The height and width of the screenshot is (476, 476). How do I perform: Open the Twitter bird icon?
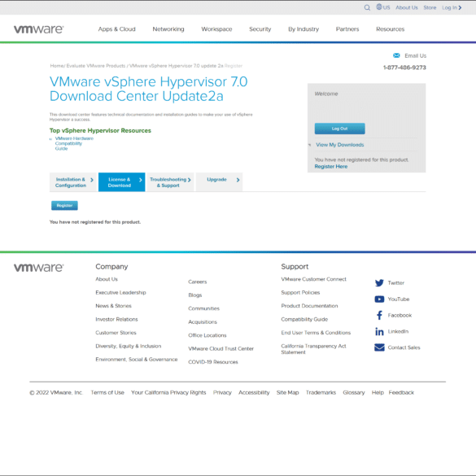click(379, 282)
